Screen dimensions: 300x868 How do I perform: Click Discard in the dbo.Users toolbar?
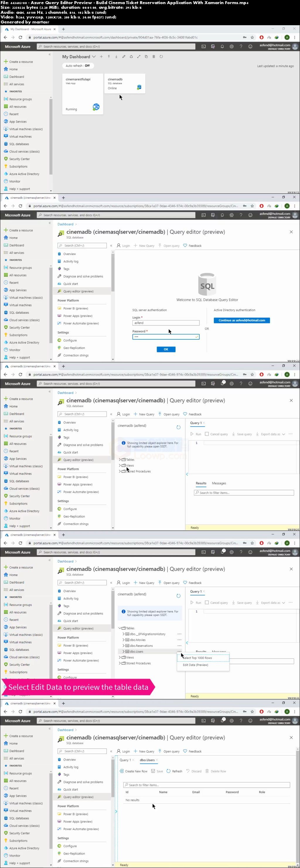pos(194,771)
